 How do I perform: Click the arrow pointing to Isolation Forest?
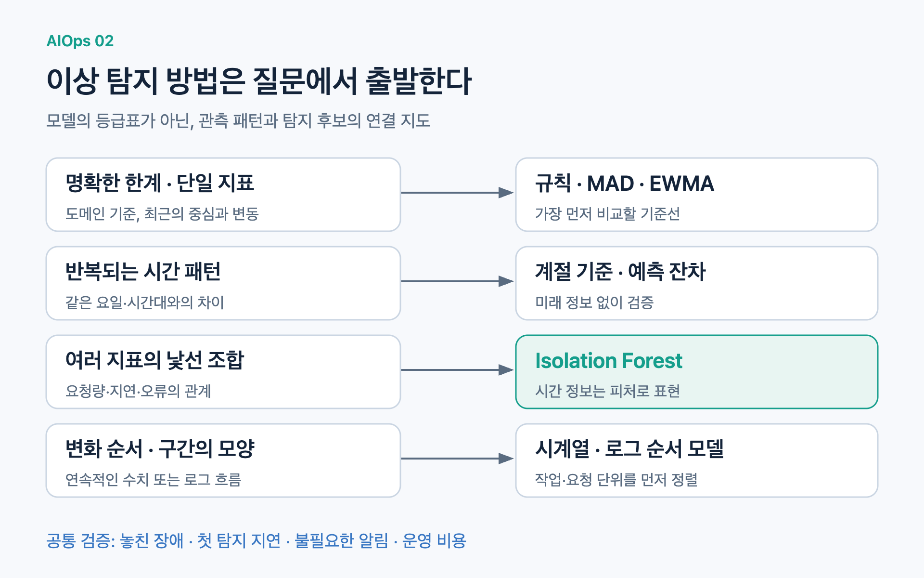[x=458, y=370]
